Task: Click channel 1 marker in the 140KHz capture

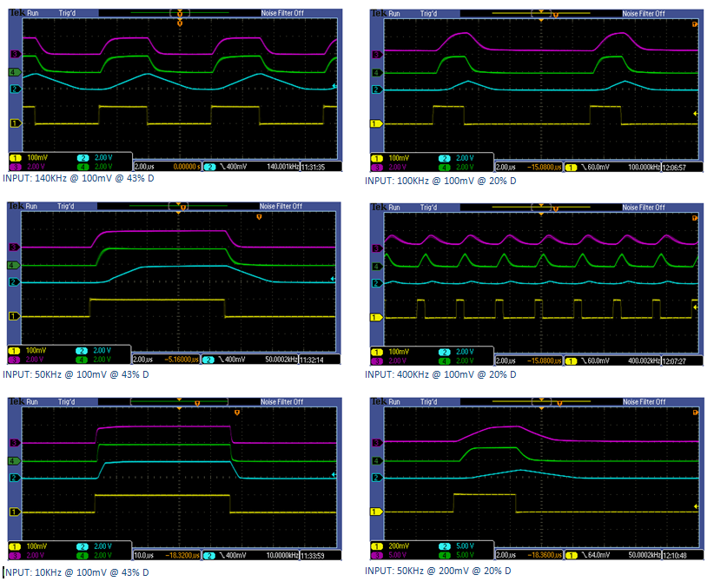Action: click(x=16, y=123)
